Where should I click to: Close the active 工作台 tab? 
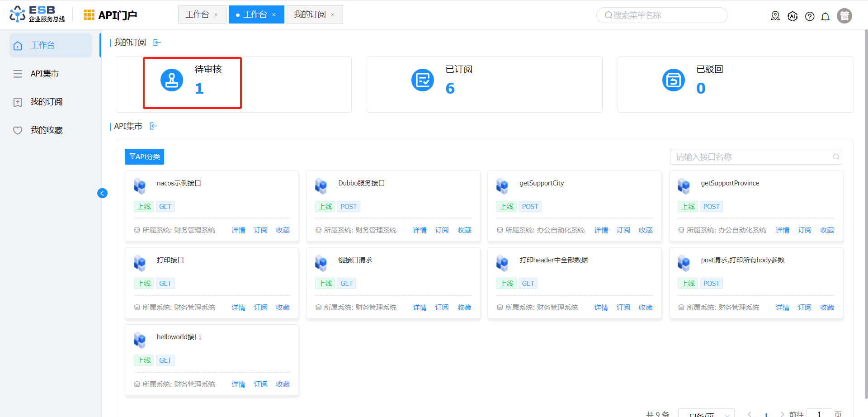tap(274, 15)
